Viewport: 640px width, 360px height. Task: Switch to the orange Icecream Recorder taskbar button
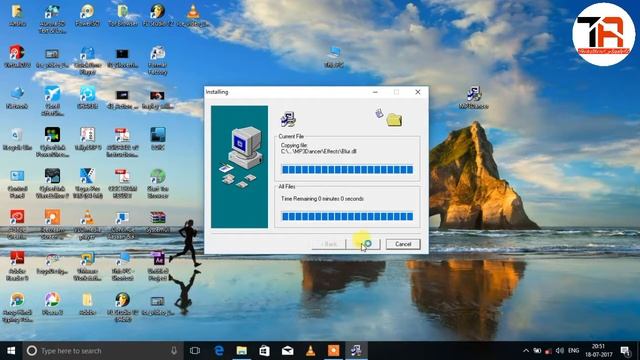(333, 351)
